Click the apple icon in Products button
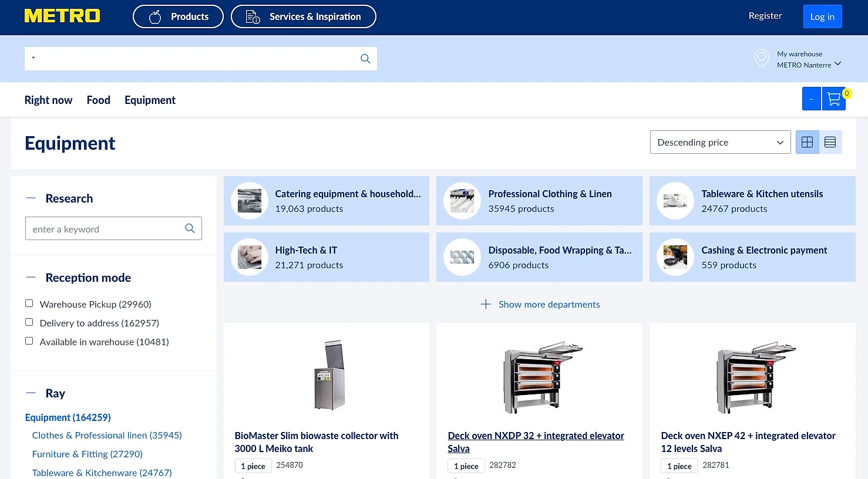 pyautogui.click(x=155, y=17)
